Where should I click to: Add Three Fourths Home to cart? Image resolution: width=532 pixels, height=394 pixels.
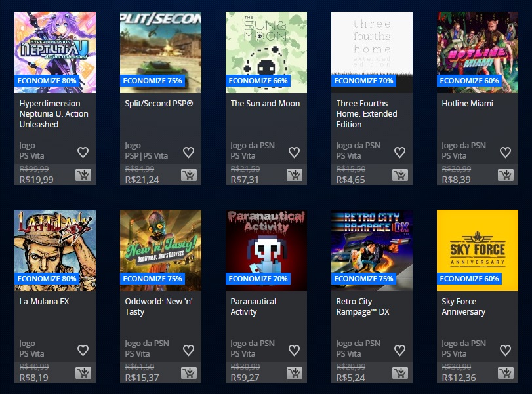pos(400,175)
